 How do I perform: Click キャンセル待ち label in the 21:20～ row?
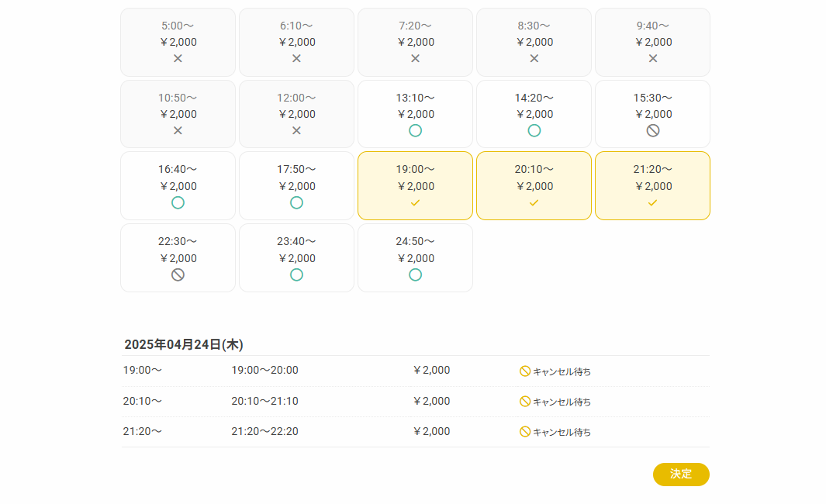tap(562, 433)
